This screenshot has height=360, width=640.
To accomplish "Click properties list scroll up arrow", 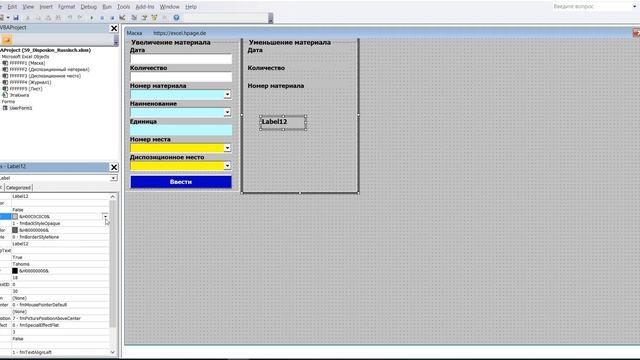I will point(113,197).
